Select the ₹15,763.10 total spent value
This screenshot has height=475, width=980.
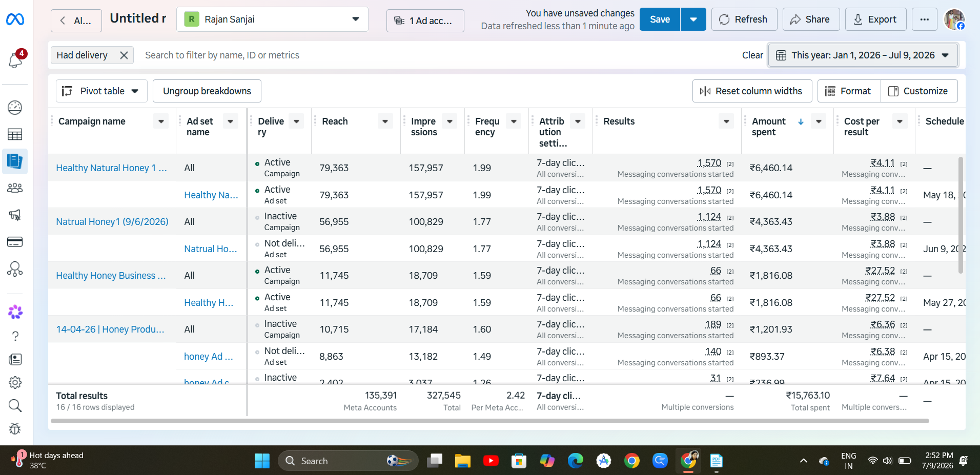[807, 396]
